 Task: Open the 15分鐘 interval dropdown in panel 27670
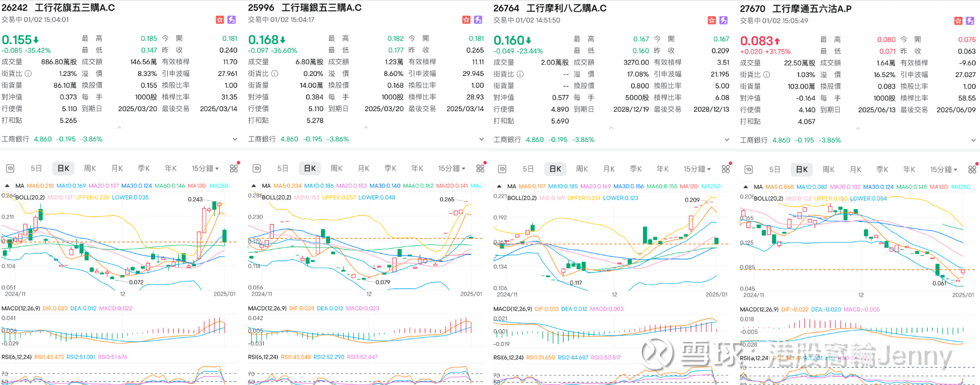click(x=944, y=169)
